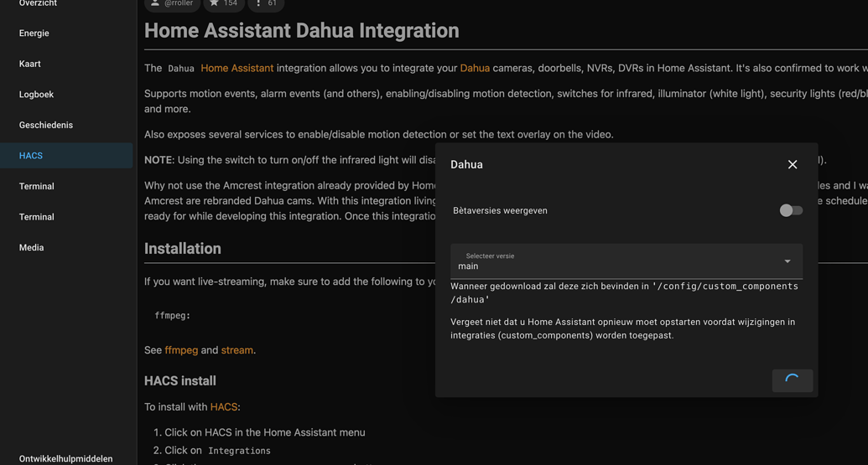Image resolution: width=868 pixels, height=465 pixels.
Task: Open Energie in the sidebar
Action: pyautogui.click(x=34, y=34)
